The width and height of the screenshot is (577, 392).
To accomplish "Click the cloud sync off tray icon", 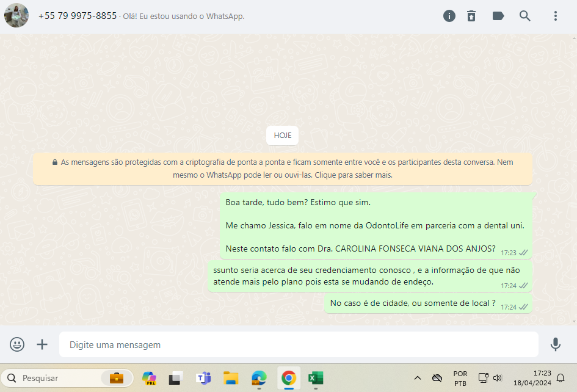I will (x=437, y=378).
